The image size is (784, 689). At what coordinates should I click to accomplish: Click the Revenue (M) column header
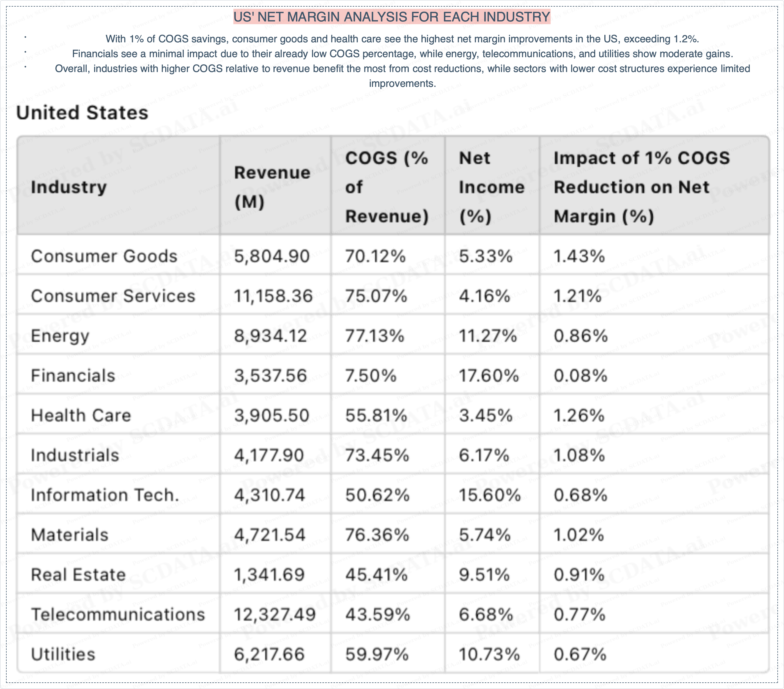pyautogui.click(x=272, y=187)
